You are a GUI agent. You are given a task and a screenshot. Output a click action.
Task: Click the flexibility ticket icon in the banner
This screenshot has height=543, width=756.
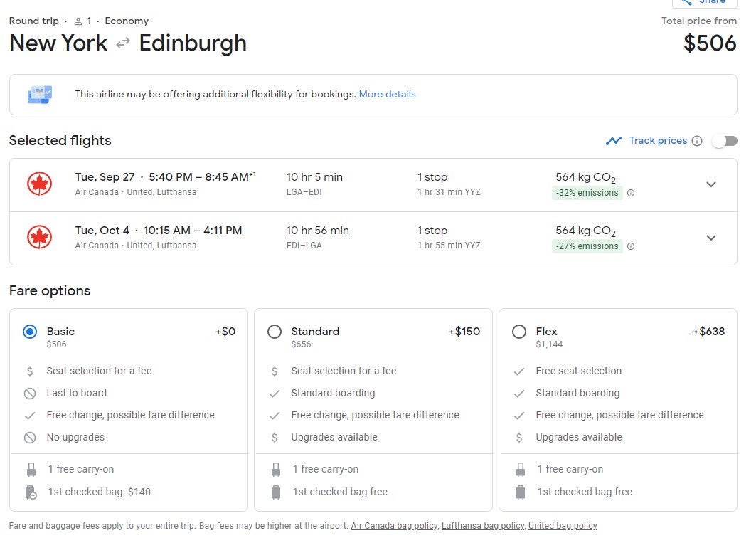point(40,95)
